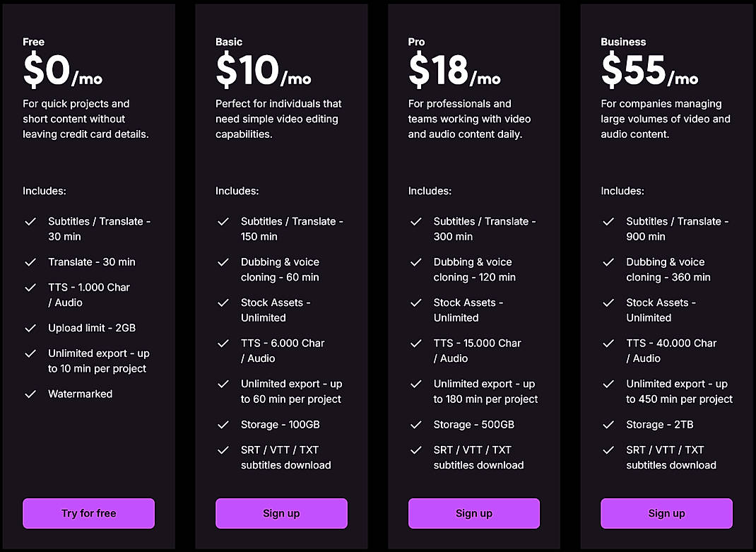Click Business plan's SRT subtitles download checkmark
756x552 pixels.
click(609, 450)
